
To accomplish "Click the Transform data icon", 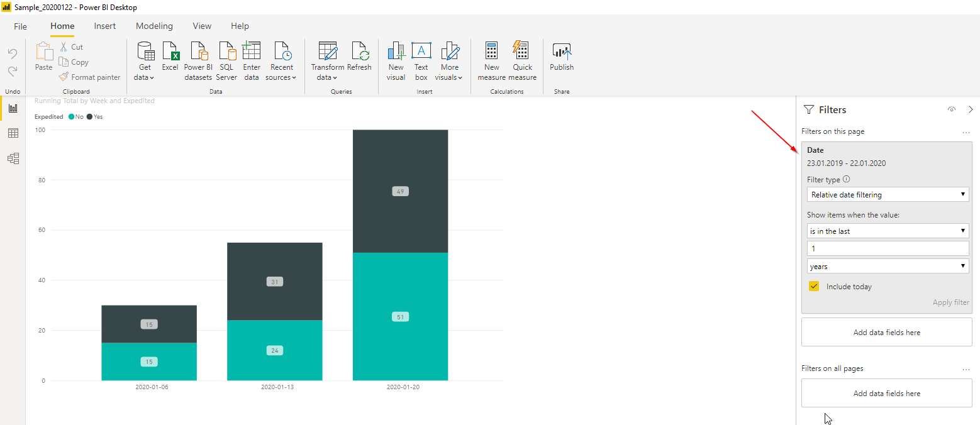I will pyautogui.click(x=328, y=52).
